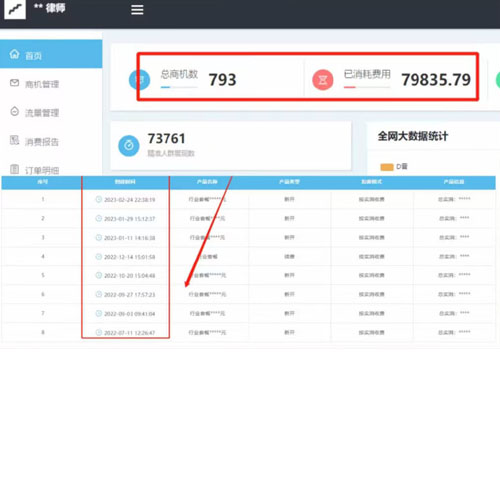Click 总实消 cell in row 8
Viewport: 500px width, 500px height.
click(x=454, y=332)
